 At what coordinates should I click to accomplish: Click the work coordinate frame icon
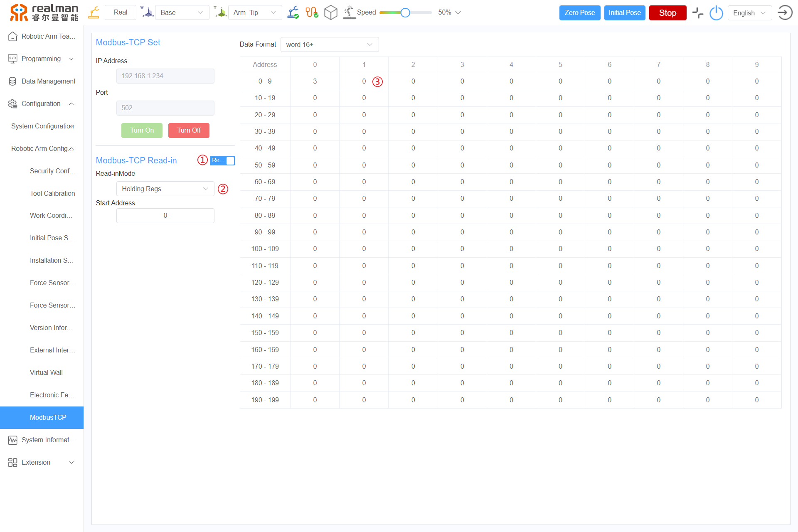[x=147, y=12]
